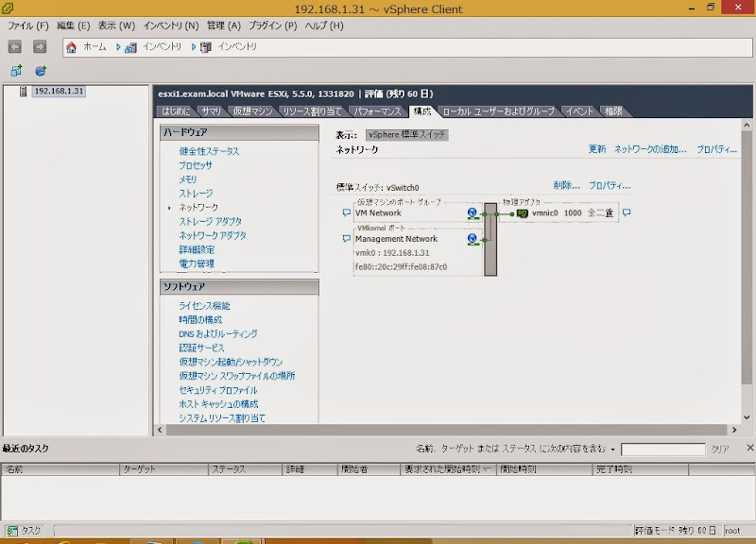Open 表示 (W) menu

click(x=116, y=26)
